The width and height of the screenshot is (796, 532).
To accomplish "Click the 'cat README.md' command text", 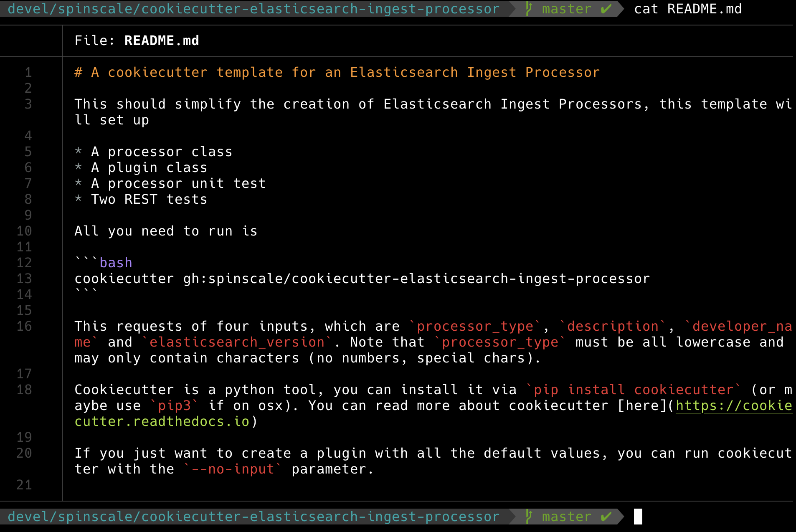I will [687, 9].
